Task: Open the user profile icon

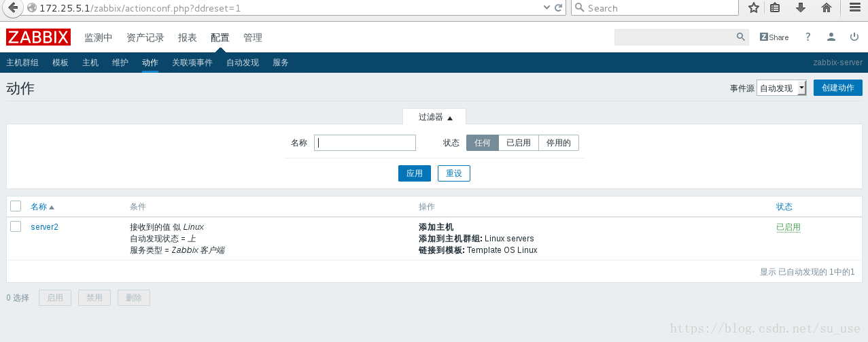Action: click(831, 37)
